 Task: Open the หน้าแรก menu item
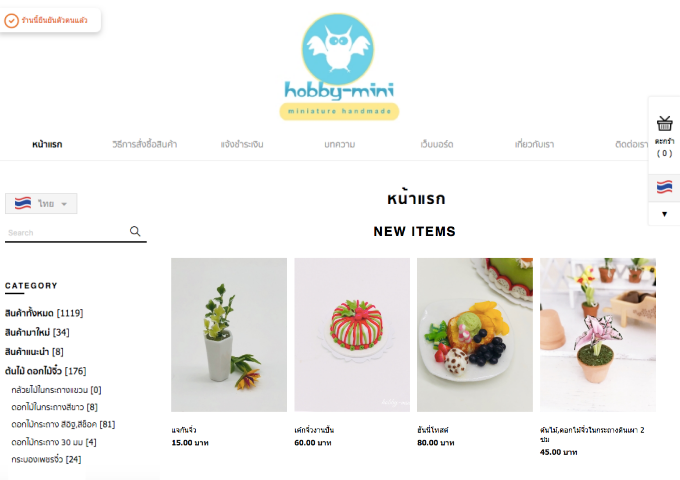pyautogui.click(x=47, y=144)
